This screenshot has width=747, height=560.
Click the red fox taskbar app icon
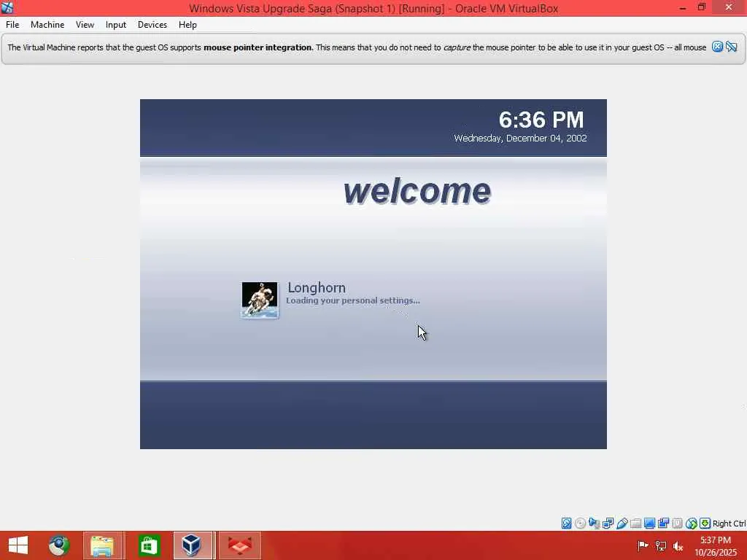click(239, 545)
